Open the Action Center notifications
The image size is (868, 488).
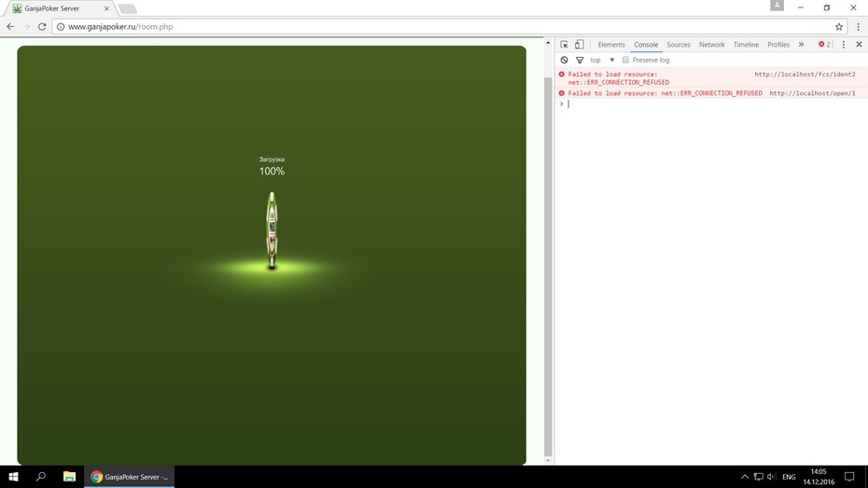pyautogui.click(x=849, y=477)
